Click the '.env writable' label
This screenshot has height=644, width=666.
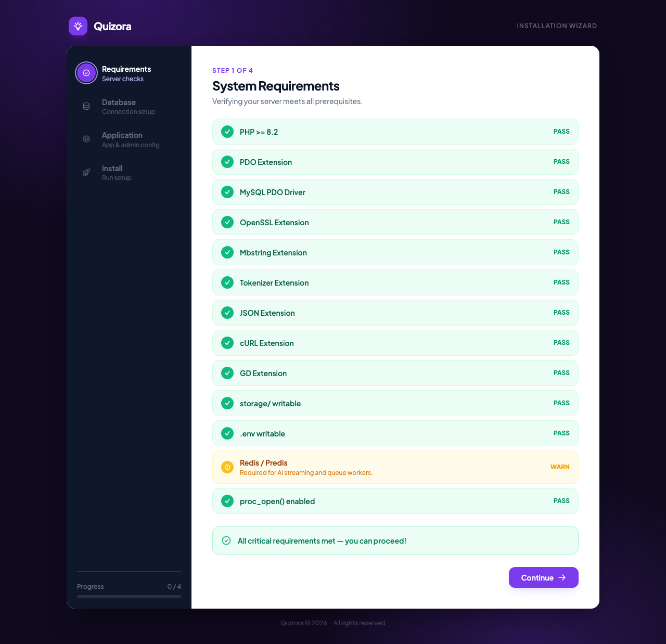coord(262,434)
